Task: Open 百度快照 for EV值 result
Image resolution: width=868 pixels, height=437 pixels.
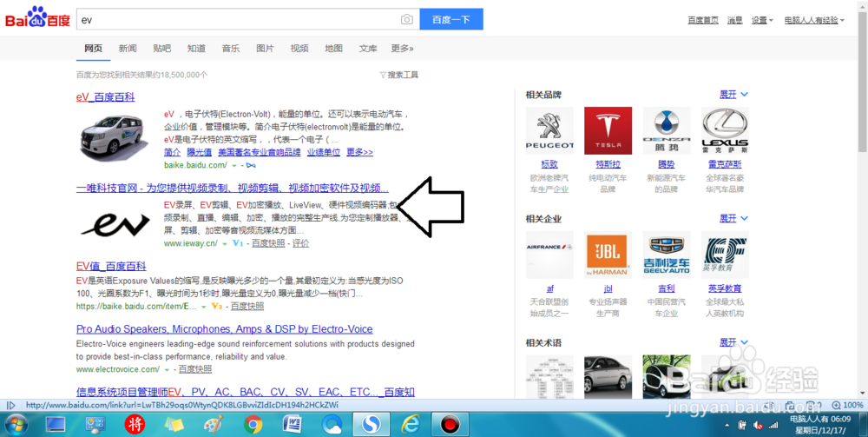Action: [247, 307]
